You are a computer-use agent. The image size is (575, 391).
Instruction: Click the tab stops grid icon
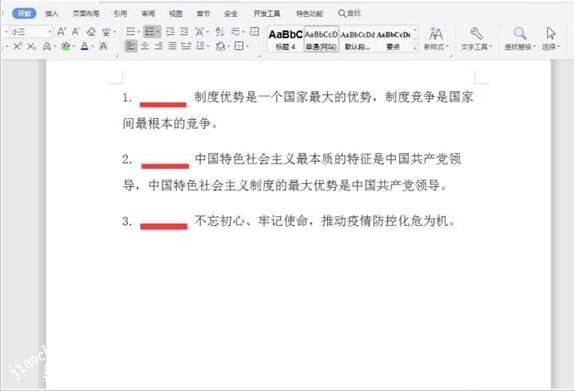[x=254, y=32]
